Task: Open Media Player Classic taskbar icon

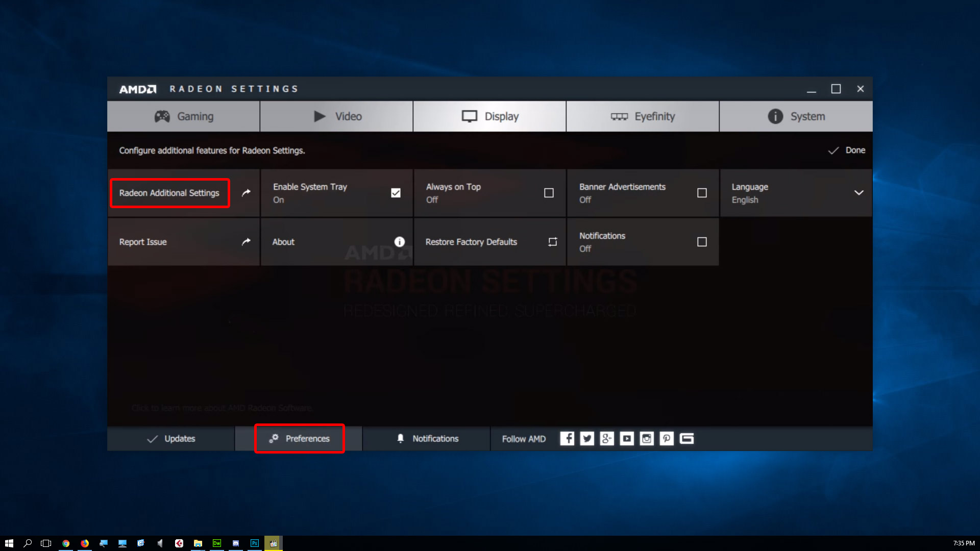Action: coord(274,543)
